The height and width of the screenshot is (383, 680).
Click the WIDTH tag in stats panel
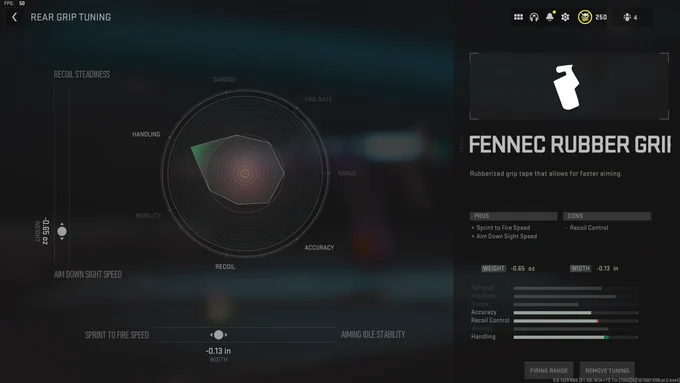580,268
